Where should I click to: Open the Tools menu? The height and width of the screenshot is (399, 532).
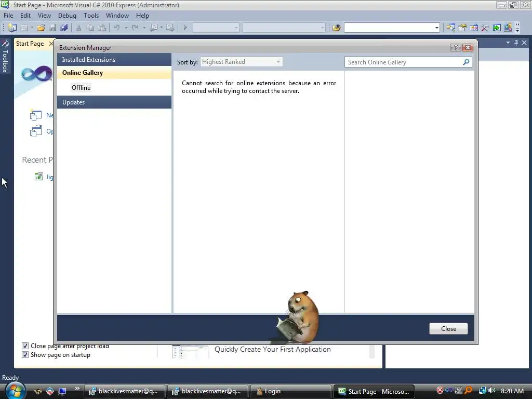(91, 16)
